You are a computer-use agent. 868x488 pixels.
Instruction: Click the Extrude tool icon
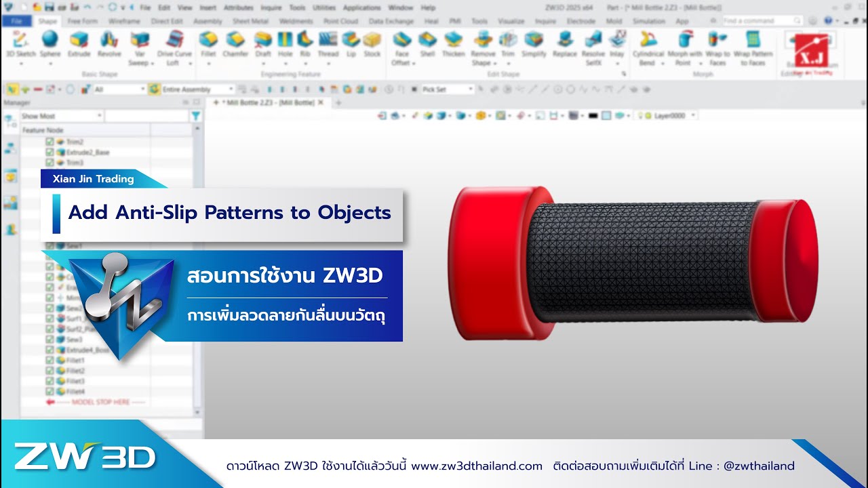point(79,39)
